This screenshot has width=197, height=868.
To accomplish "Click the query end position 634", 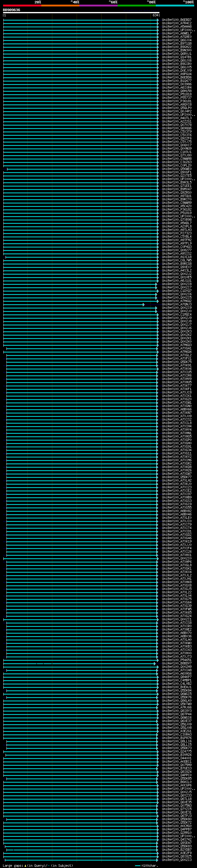I will click(x=155, y=15).
